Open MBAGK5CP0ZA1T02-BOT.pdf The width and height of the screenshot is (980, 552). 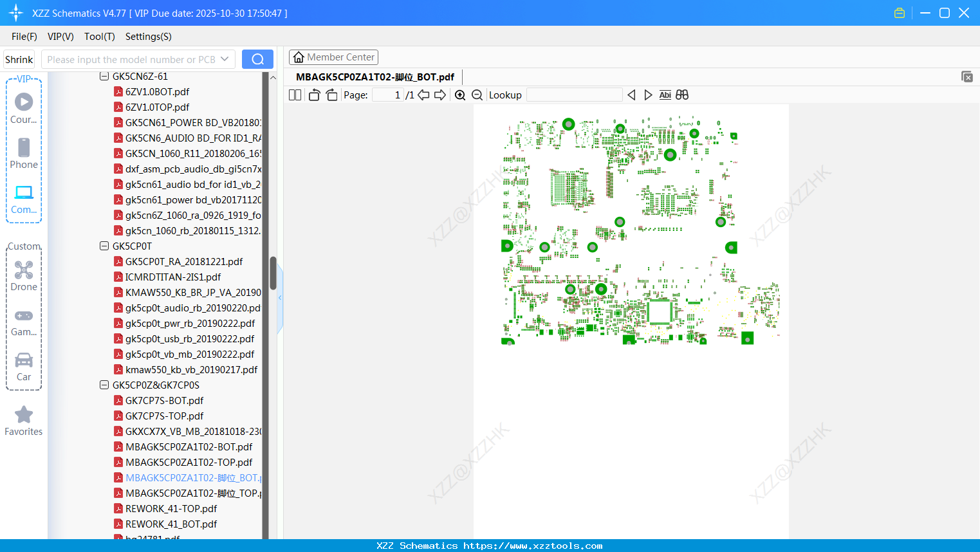click(x=189, y=446)
